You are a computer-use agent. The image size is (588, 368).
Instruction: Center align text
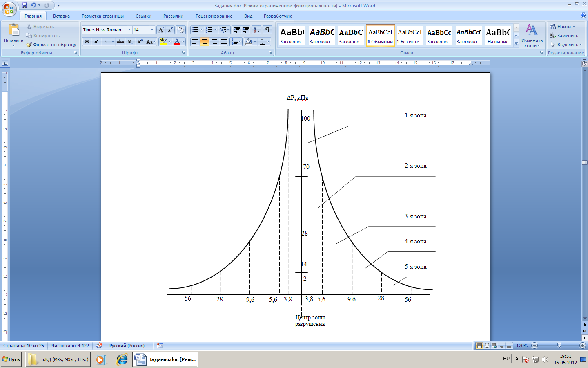point(205,42)
